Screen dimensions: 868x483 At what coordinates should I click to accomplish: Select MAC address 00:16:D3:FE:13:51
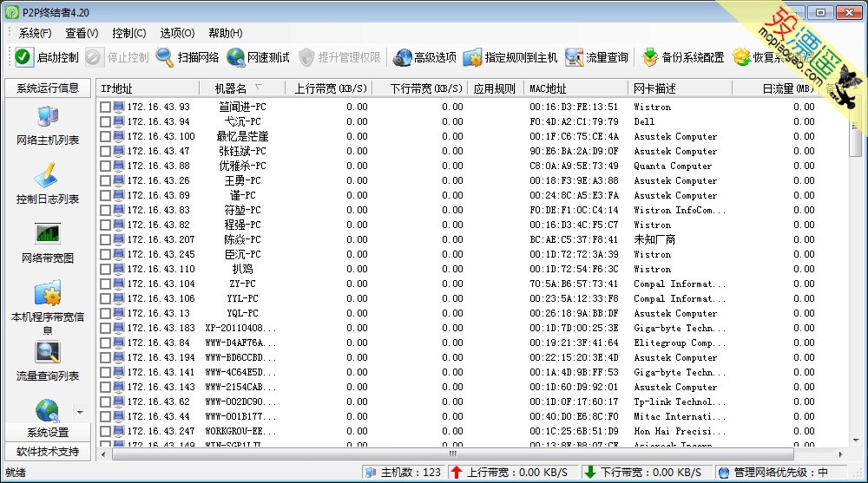574,107
